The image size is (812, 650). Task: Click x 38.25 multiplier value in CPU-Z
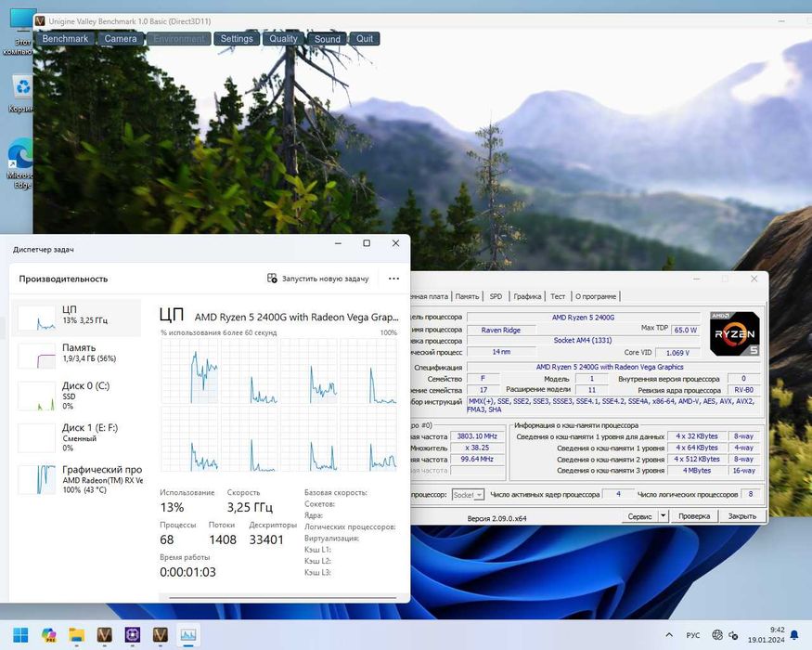477,448
